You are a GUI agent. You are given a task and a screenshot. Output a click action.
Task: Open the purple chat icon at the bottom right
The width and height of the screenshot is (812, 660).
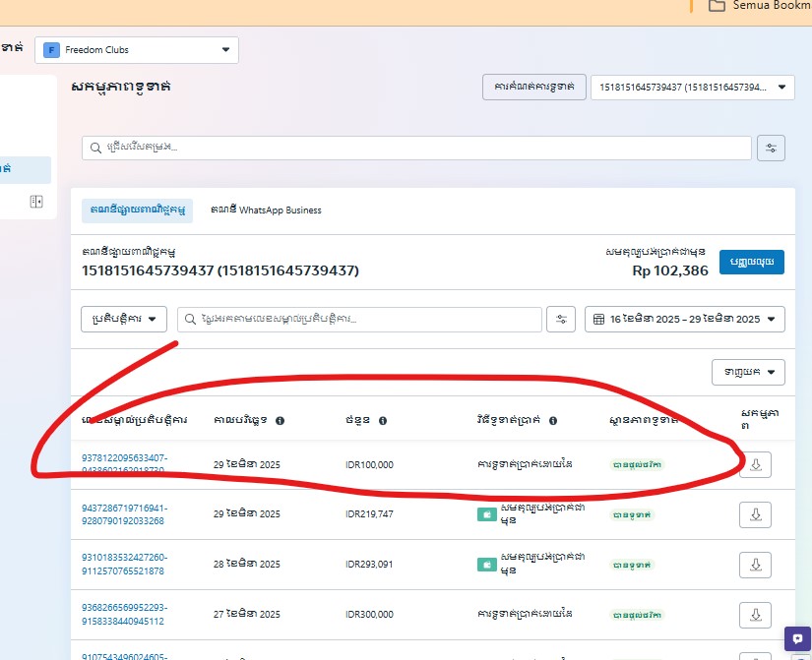click(796, 638)
